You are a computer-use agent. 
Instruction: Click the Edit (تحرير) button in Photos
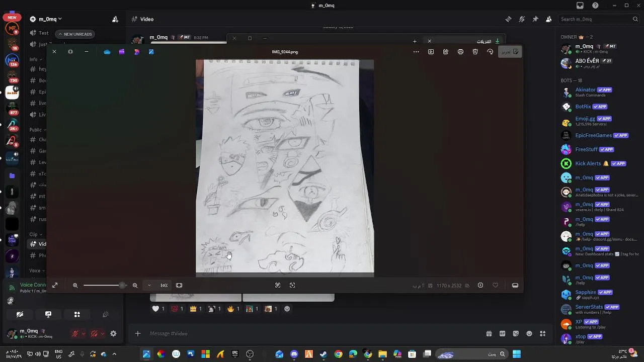pos(510,52)
